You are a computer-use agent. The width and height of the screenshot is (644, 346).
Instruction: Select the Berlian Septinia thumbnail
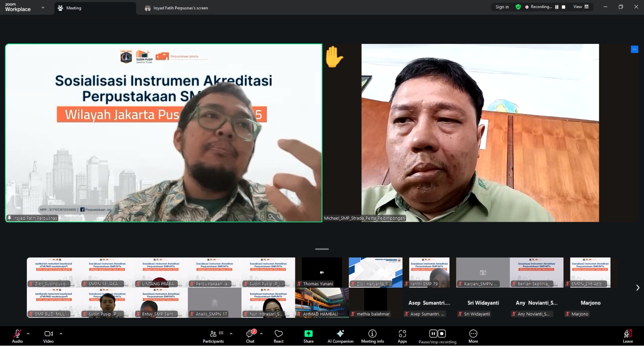(x=537, y=272)
